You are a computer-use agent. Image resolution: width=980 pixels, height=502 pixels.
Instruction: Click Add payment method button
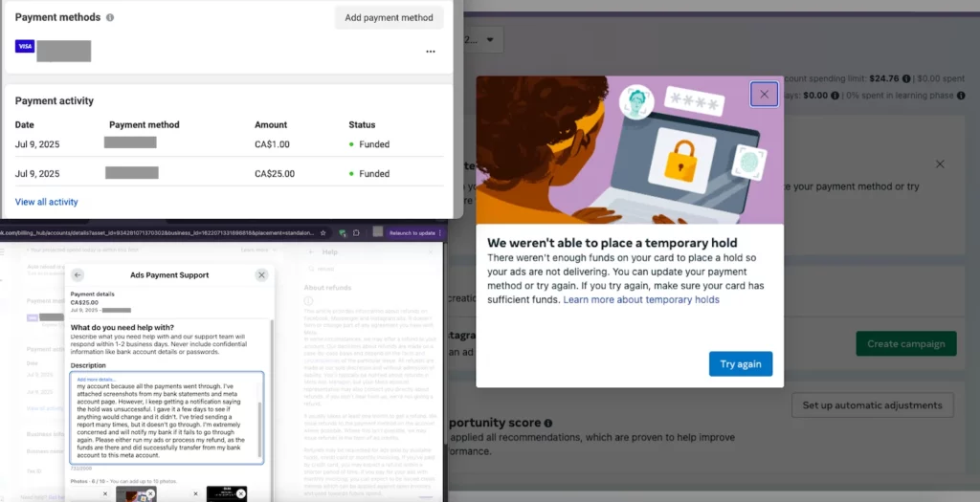[x=389, y=17]
